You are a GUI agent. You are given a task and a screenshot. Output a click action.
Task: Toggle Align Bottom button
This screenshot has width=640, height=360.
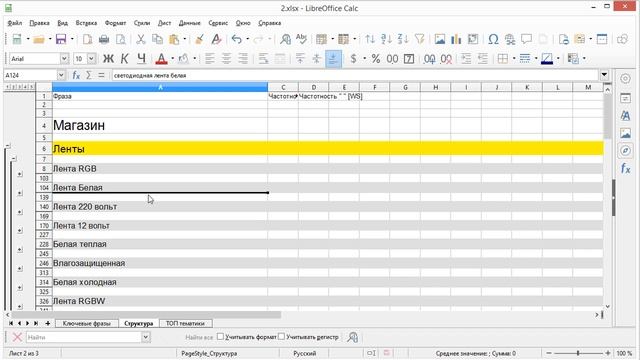point(333,59)
